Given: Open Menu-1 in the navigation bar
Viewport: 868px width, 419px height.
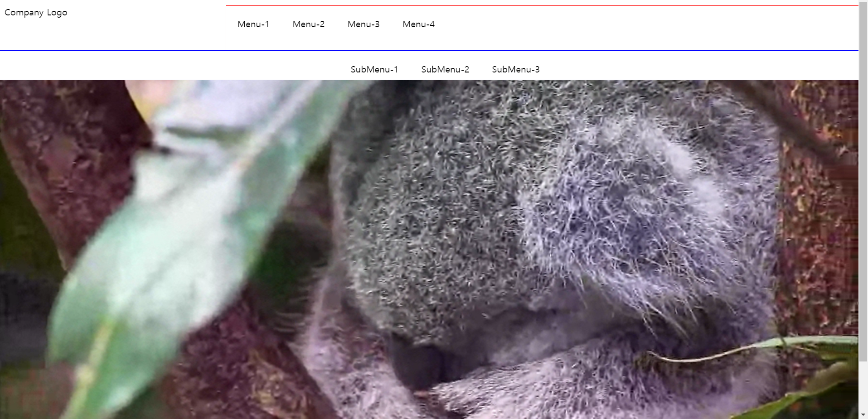Looking at the screenshot, I should [253, 24].
